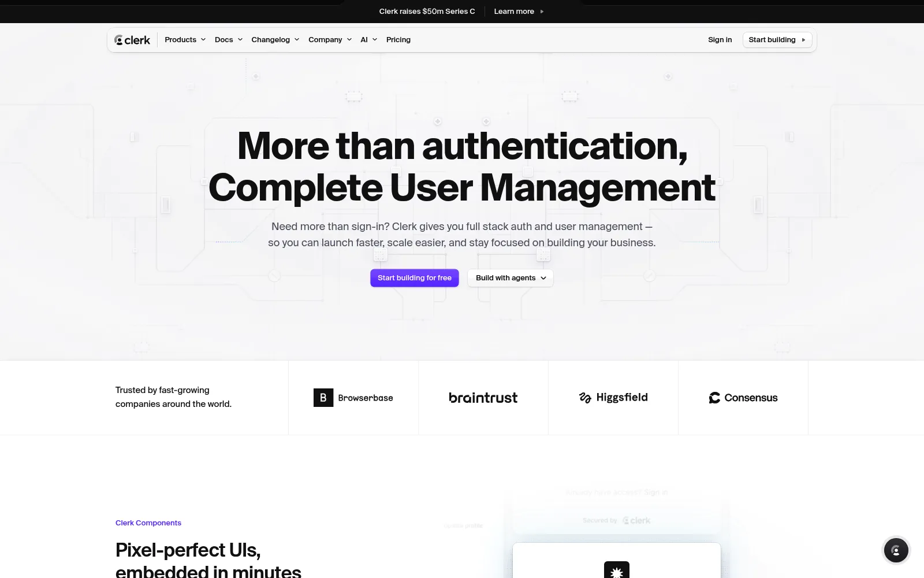Click the arrow icon beside Learn more

click(542, 12)
